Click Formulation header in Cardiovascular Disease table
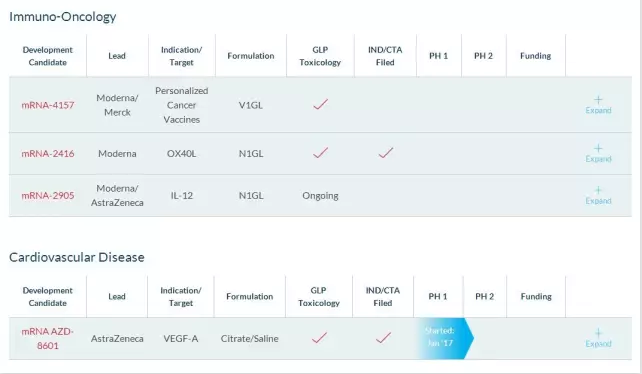 250,297
